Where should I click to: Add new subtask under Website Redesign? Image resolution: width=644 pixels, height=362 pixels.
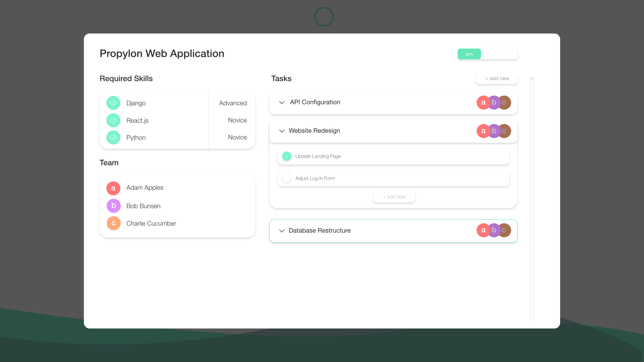coord(394,197)
